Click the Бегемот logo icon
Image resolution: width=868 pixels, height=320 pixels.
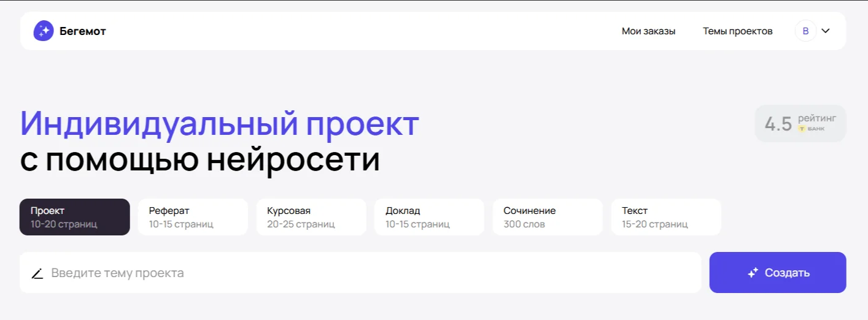pos(44,31)
